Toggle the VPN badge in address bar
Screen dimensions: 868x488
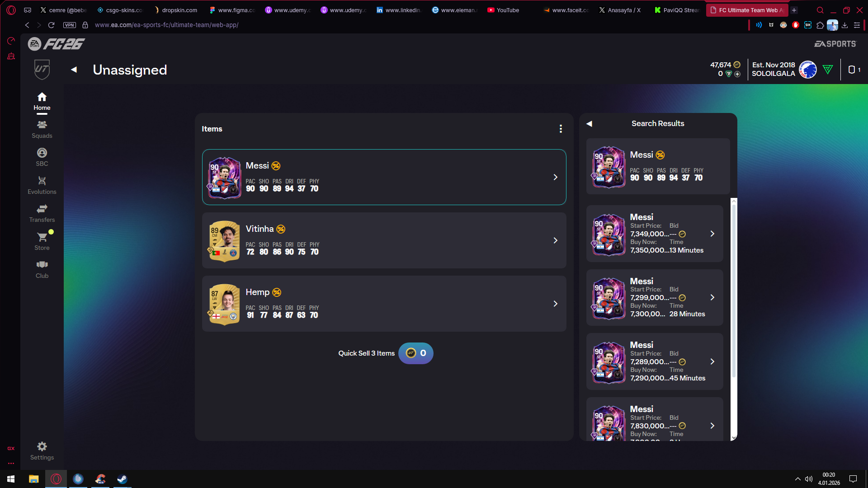[69, 25]
